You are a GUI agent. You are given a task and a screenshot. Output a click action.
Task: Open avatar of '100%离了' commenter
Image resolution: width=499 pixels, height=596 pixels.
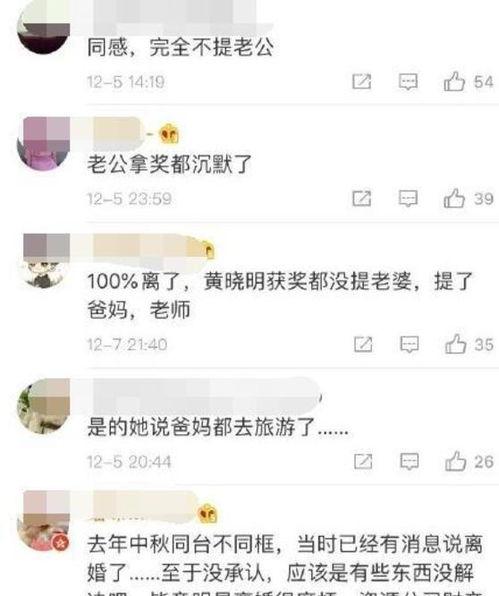pyautogui.click(x=44, y=261)
